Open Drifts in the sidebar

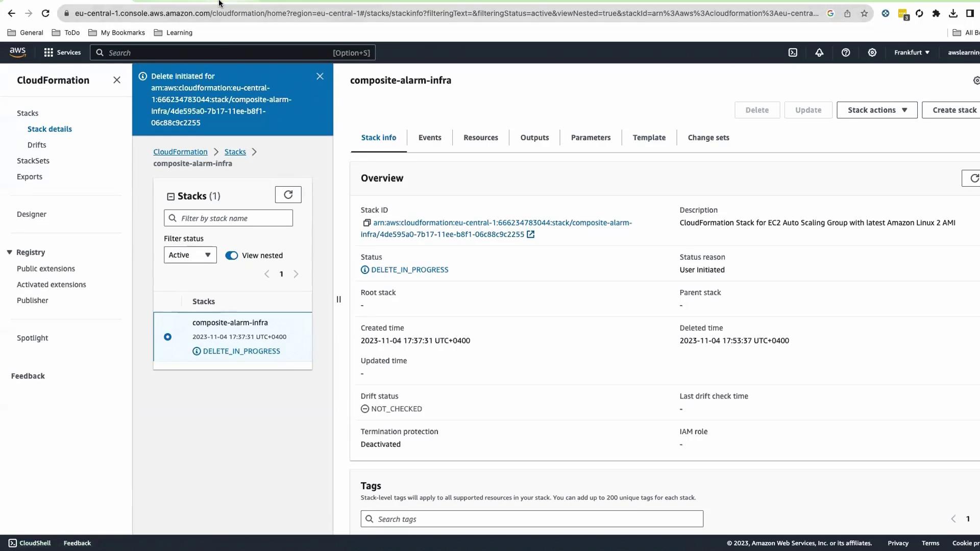(x=37, y=145)
